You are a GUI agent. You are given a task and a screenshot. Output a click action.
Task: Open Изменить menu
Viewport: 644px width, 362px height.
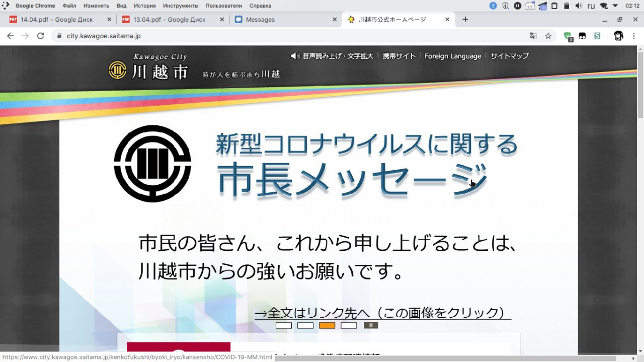(97, 6)
